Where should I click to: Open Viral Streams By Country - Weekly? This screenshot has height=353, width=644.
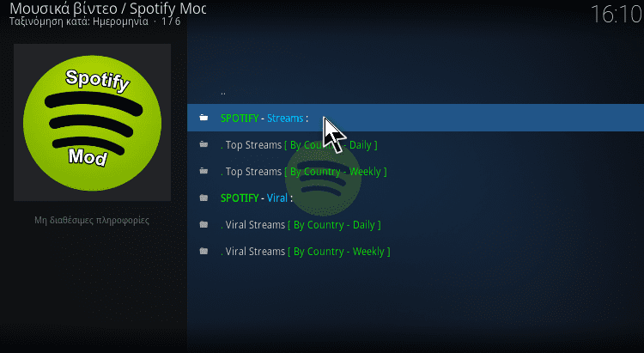point(416,251)
